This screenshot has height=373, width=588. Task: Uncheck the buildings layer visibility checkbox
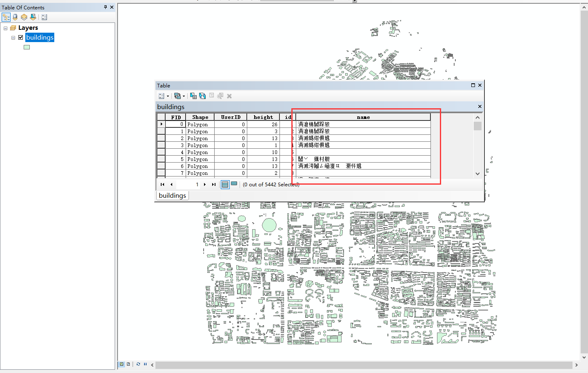tap(20, 37)
